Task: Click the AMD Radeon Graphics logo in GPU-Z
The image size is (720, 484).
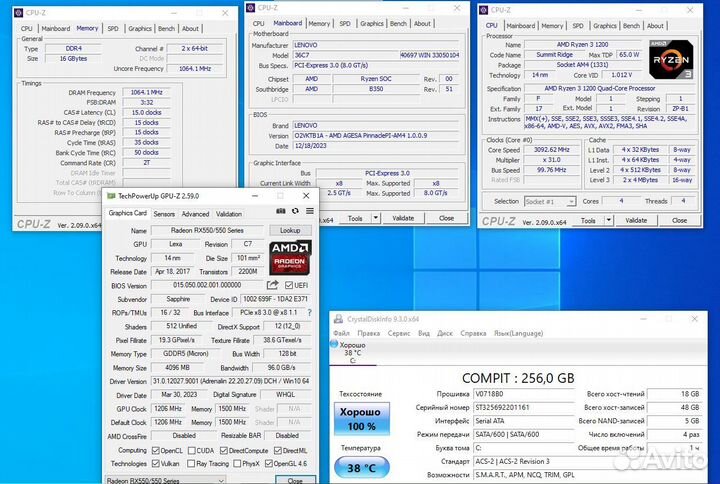Action: coord(290,257)
